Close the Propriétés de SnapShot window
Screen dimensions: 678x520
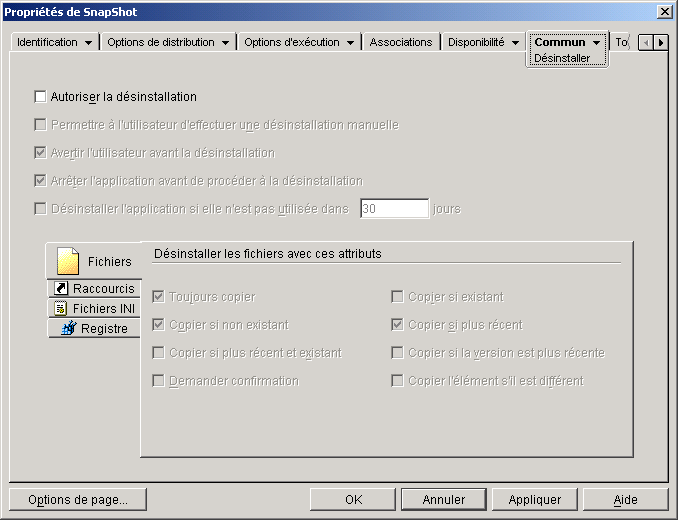664,12
